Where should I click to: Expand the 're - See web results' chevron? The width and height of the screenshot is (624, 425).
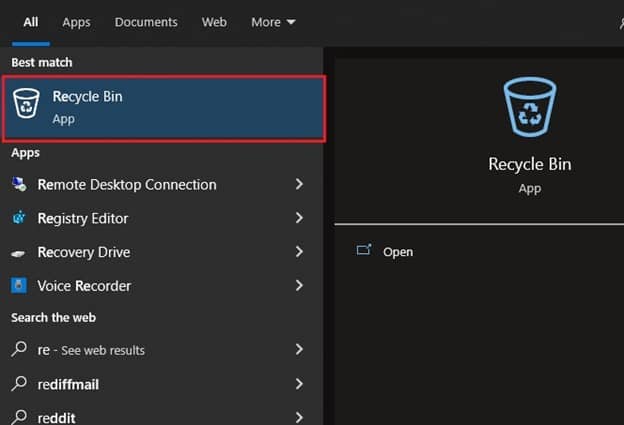coord(299,349)
